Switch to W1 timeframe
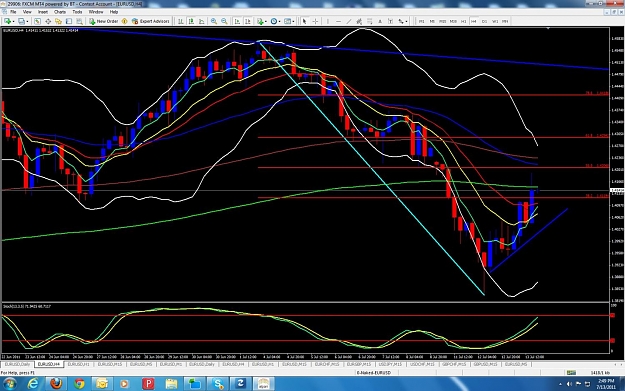 coord(495,21)
